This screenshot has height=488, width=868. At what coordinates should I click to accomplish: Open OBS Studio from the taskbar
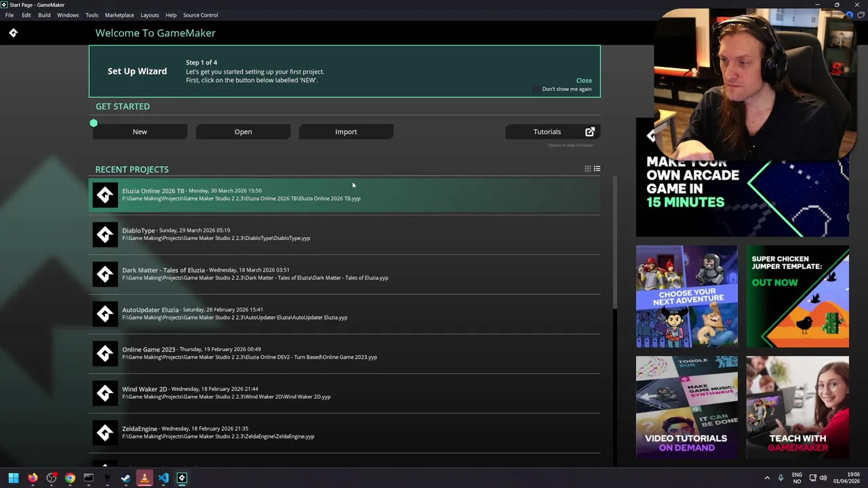pos(52,478)
